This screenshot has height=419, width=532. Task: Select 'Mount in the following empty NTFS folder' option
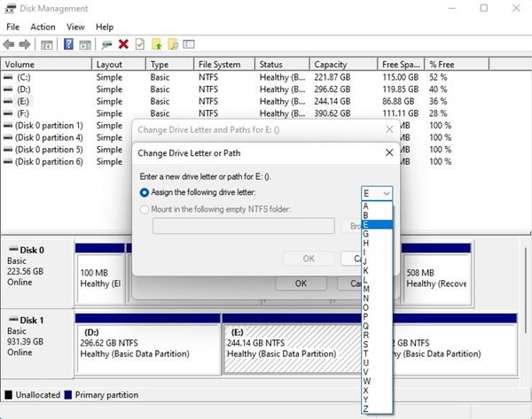point(145,209)
